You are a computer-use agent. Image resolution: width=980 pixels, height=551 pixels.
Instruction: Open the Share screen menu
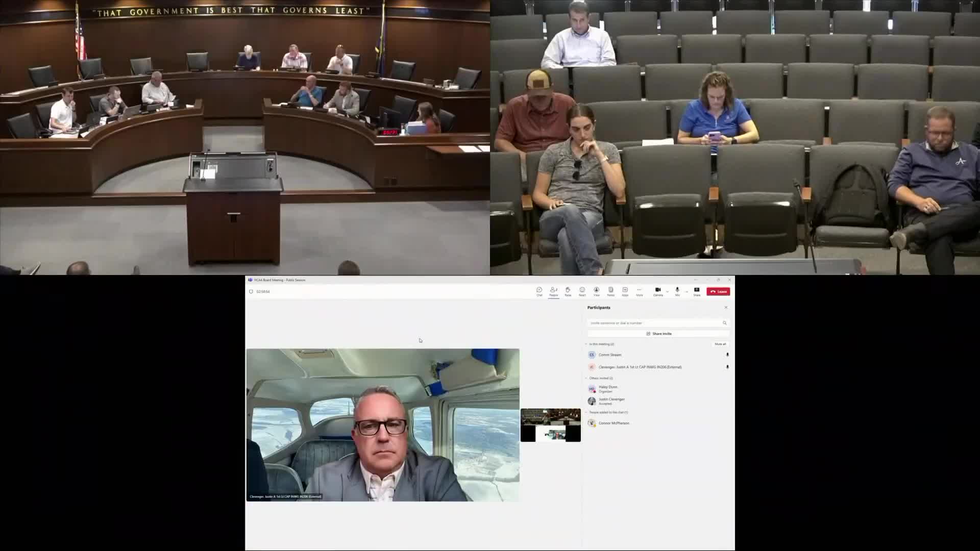tap(696, 290)
